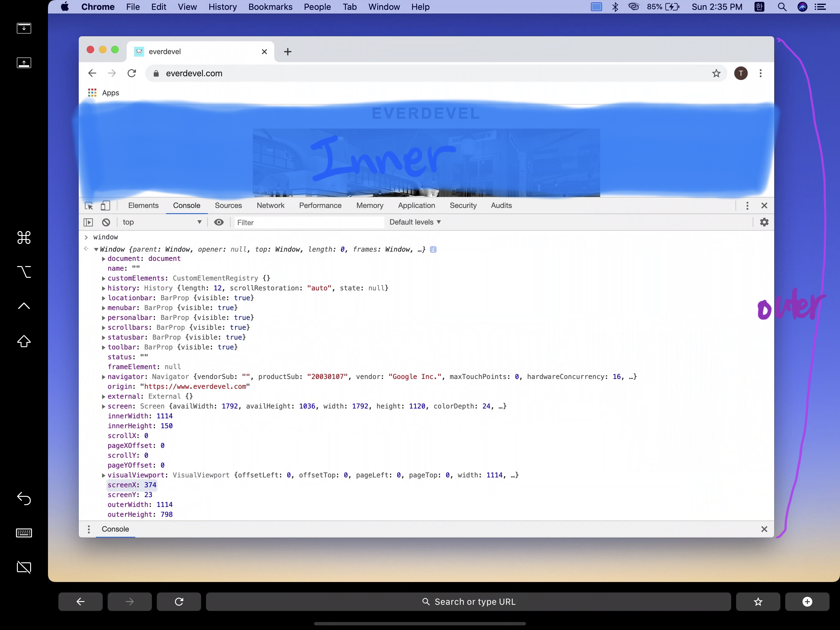
Task: Click the reload page button in Chrome
Action: 132,74
